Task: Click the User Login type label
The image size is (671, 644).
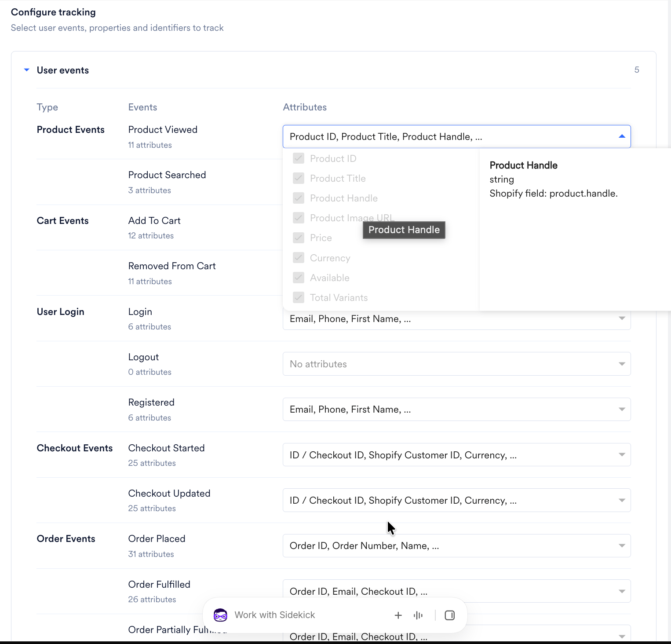Action: pyautogui.click(x=61, y=312)
